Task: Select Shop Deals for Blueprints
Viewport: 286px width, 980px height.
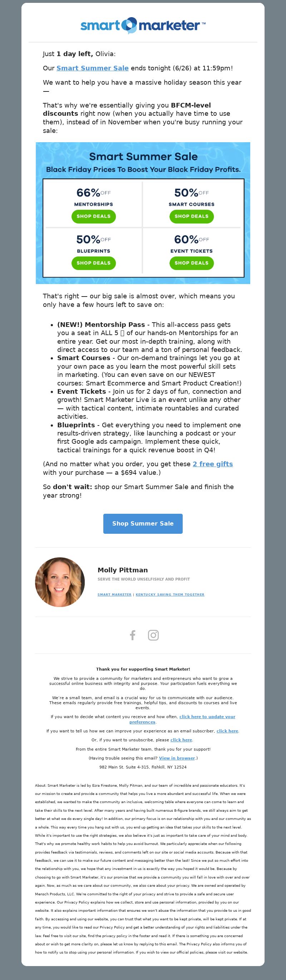Action: click(x=94, y=263)
